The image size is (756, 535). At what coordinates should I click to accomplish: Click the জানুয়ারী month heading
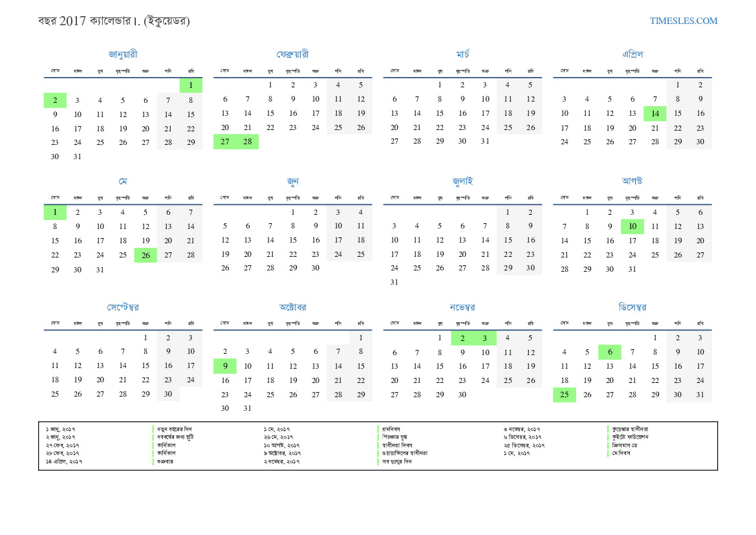click(x=123, y=54)
